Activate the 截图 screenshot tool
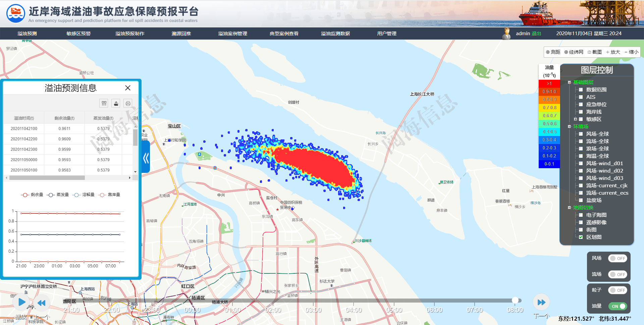644x325 pixels. (x=594, y=52)
